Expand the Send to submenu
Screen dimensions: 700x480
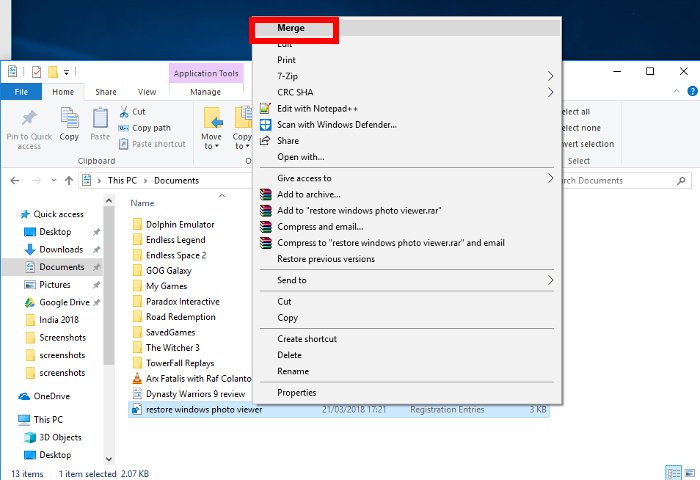pyautogui.click(x=406, y=280)
